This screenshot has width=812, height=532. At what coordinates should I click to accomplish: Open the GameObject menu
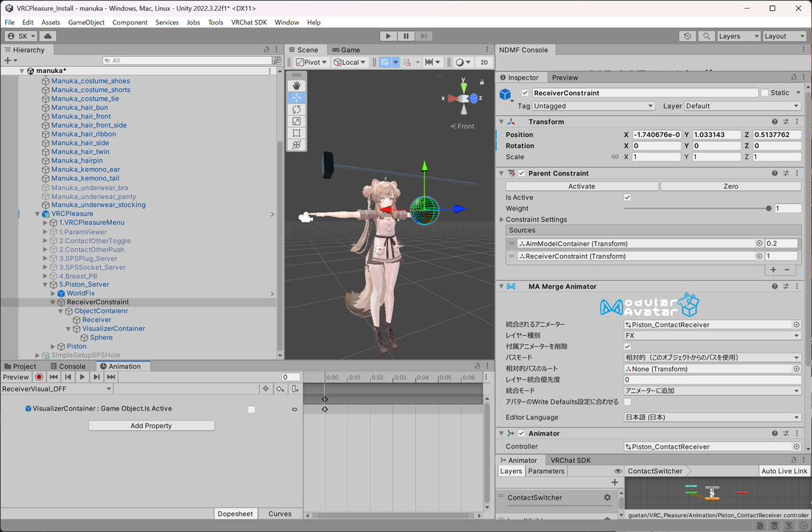[86, 22]
